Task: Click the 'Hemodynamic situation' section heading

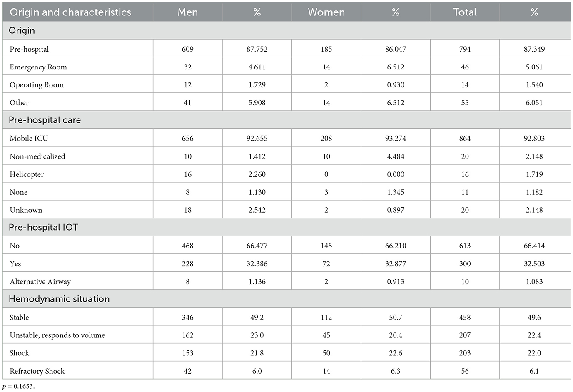Action: click(x=59, y=299)
